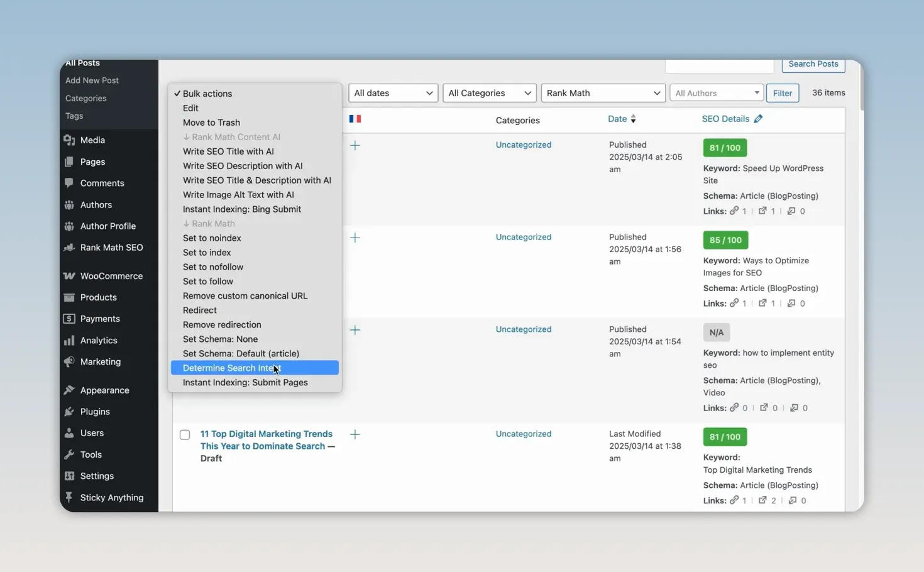Click plus icon for 85/100 post row
924x572 pixels.
click(x=355, y=238)
